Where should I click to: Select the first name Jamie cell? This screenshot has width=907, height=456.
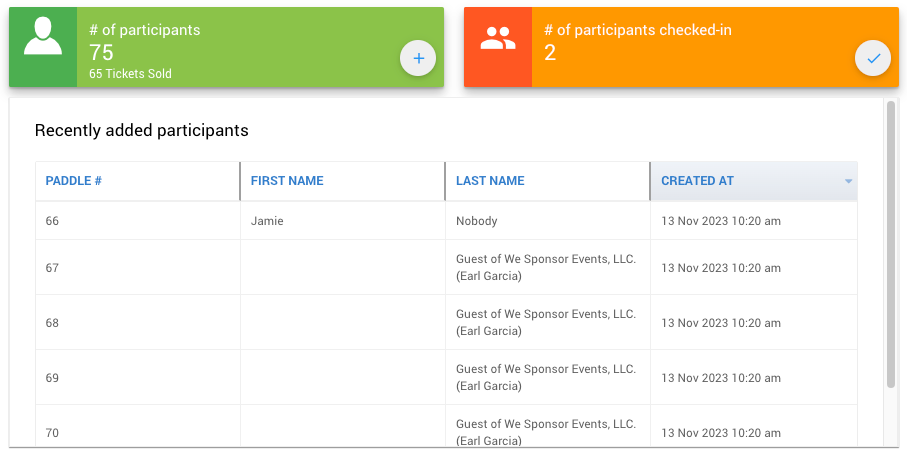pyautogui.click(x=267, y=221)
